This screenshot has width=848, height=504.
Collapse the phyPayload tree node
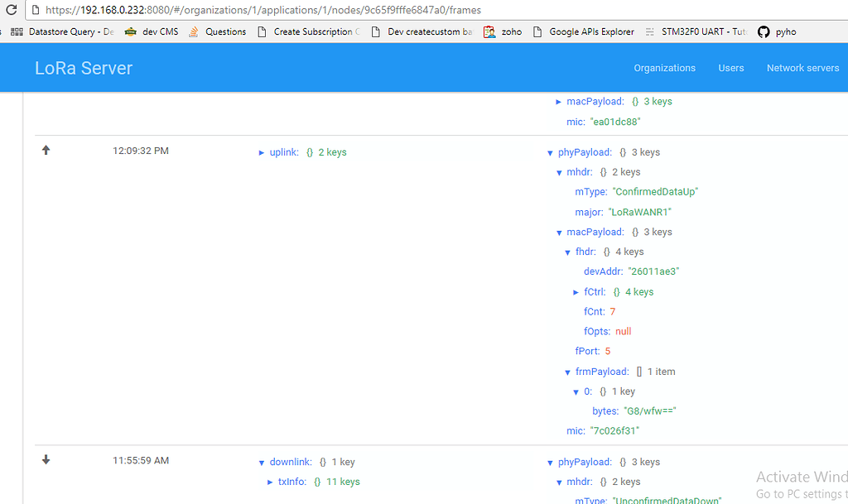(550, 151)
